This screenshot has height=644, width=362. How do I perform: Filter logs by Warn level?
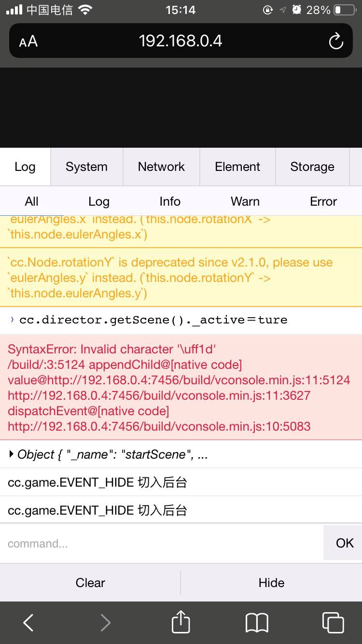click(x=245, y=201)
